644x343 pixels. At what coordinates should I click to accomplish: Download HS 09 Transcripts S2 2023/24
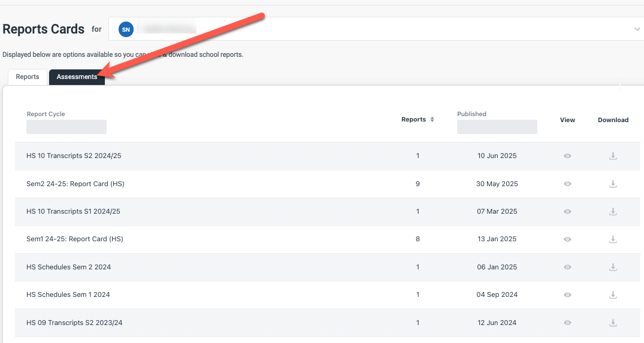pyautogui.click(x=613, y=323)
